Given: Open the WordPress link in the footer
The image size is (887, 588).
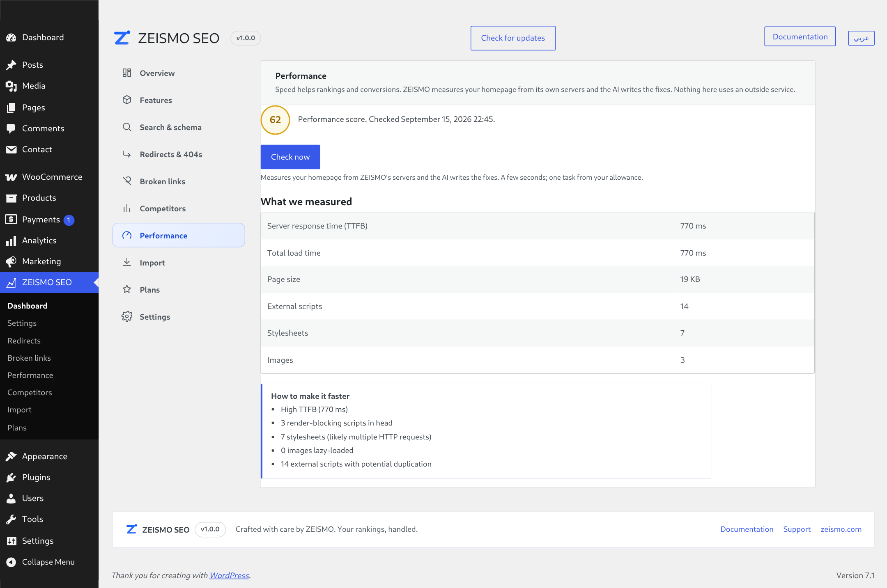Looking at the screenshot, I should pyautogui.click(x=229, y=575).
